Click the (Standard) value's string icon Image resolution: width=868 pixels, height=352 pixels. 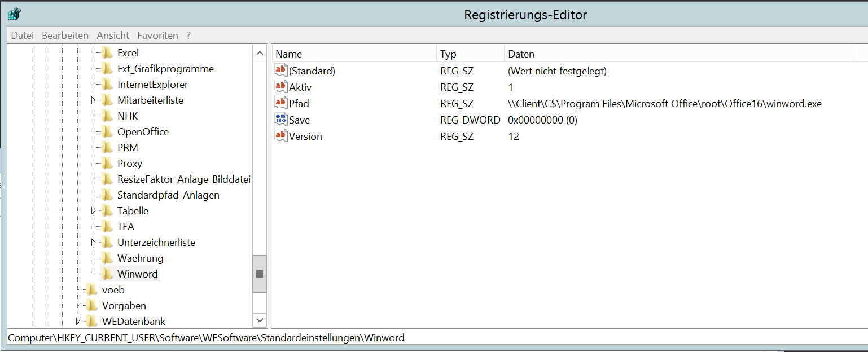[280, 71]
